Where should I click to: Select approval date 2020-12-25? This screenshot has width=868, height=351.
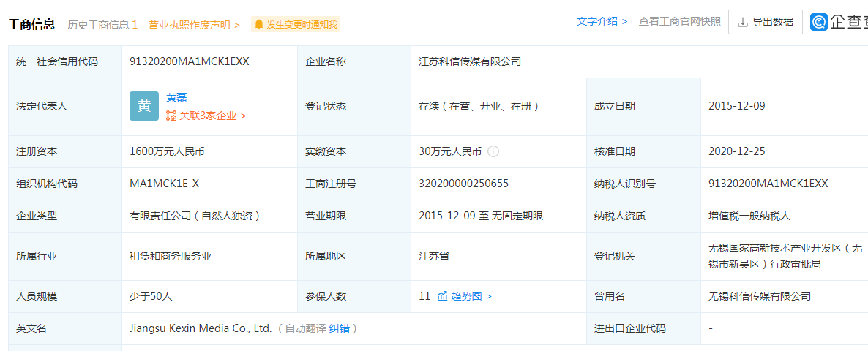pyautogui.click(x=737, y=151)
